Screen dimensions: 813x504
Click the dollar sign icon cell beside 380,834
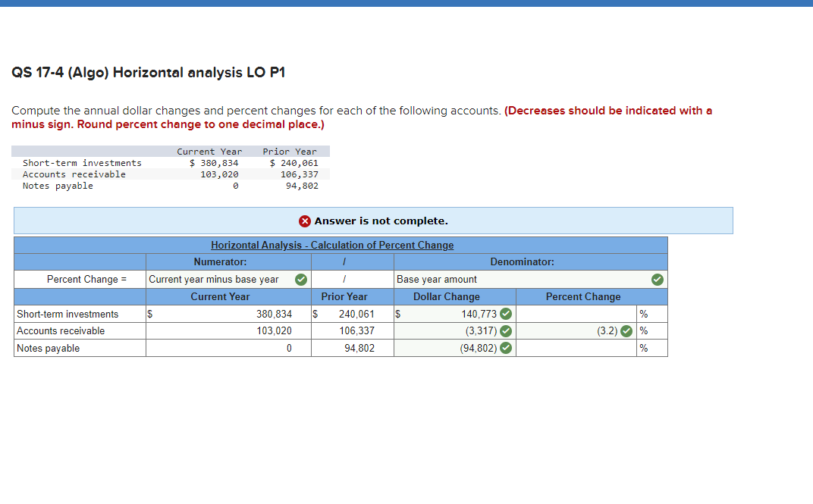point(150,313)
